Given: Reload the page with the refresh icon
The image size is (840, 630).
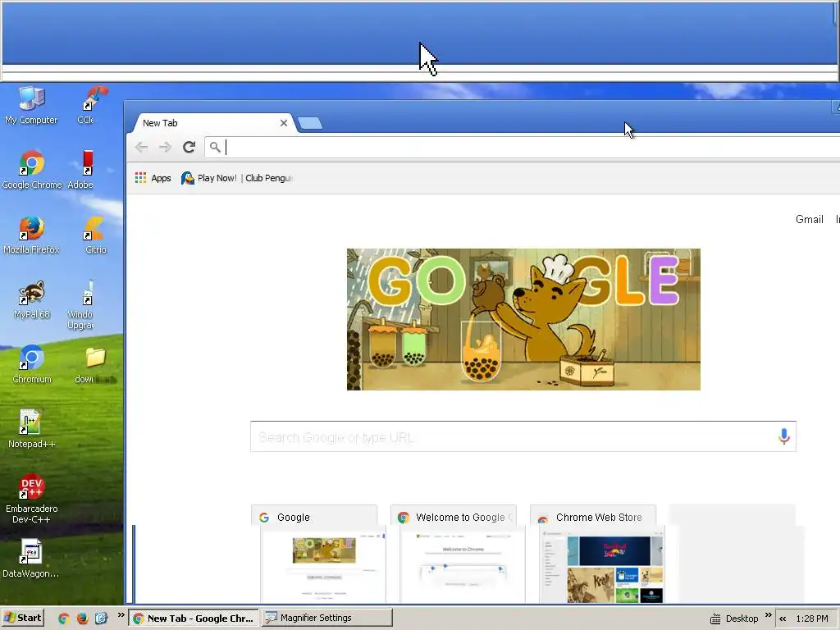Looking at the screenshot, I should coord(189,147).
